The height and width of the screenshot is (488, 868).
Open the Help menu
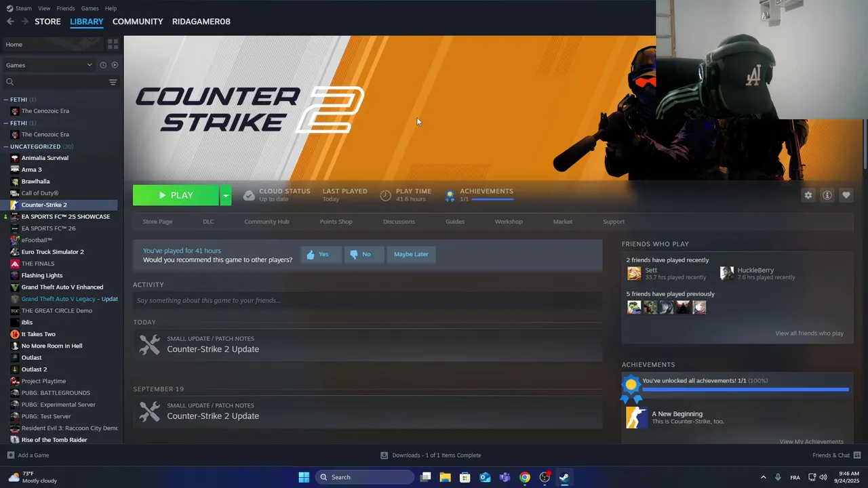tap(111, 8)
